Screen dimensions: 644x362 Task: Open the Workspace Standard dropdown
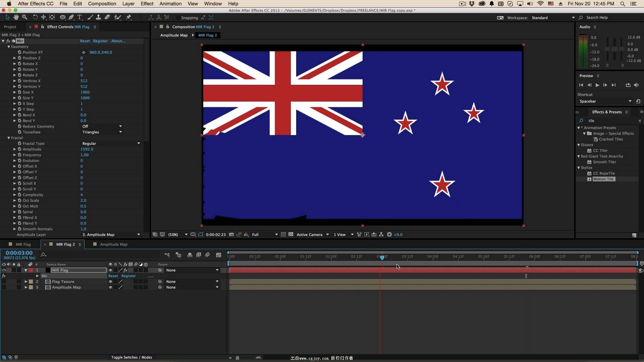[x=553, y=17]
